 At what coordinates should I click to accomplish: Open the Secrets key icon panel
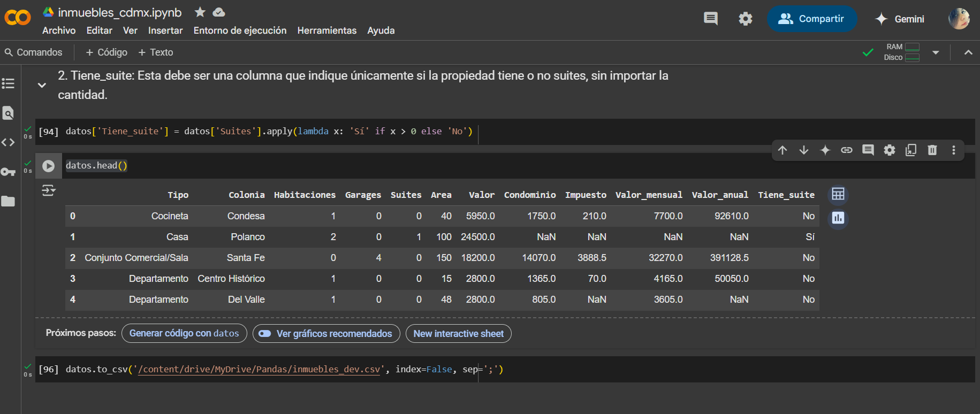click(8, 172)
